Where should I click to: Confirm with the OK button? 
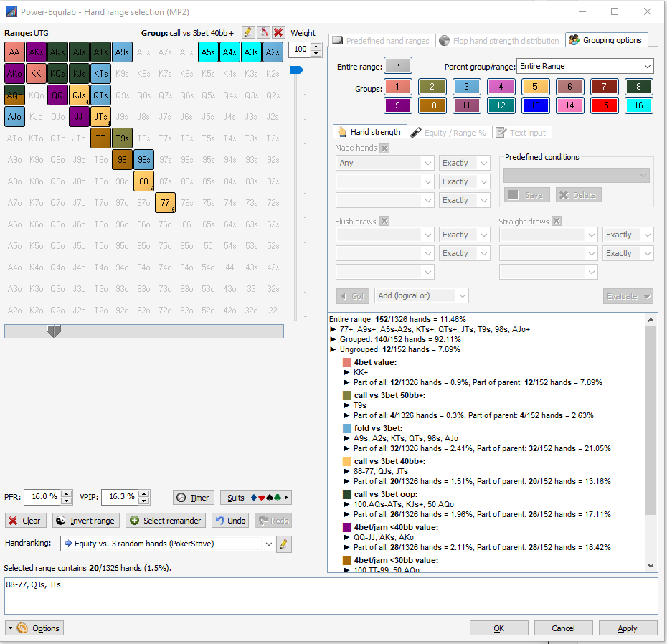498,628
